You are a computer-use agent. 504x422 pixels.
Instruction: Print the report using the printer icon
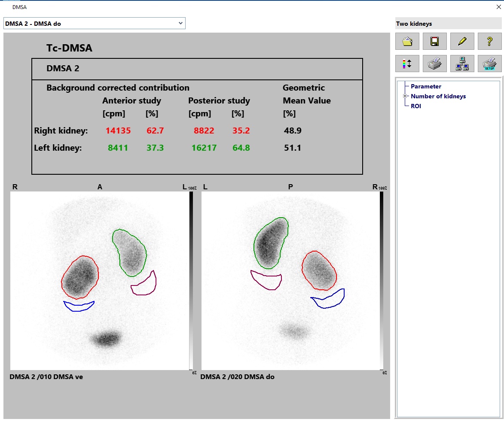[x=434, y=64]
